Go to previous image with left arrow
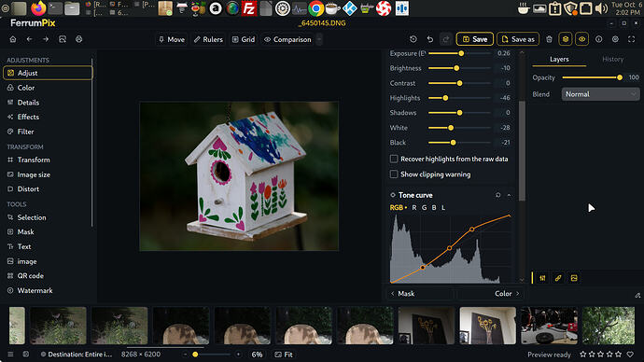 tap(29, 39)
